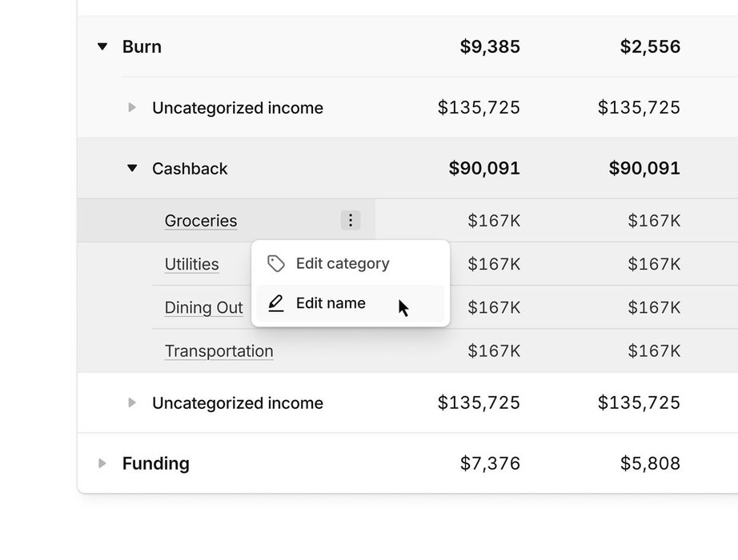This screenshot has height=560, width=738.
Task: Choose Edit name from the popup menu
Action: click(x=331, y=303)
